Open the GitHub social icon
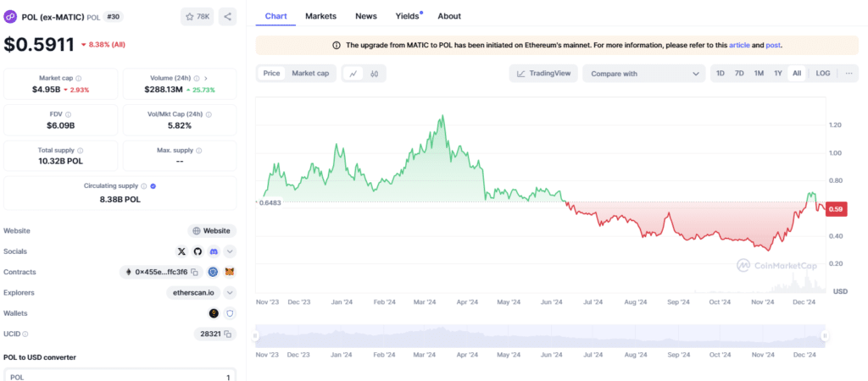The width and height of the screenshot is (868, 381). [x=198, y=251]
